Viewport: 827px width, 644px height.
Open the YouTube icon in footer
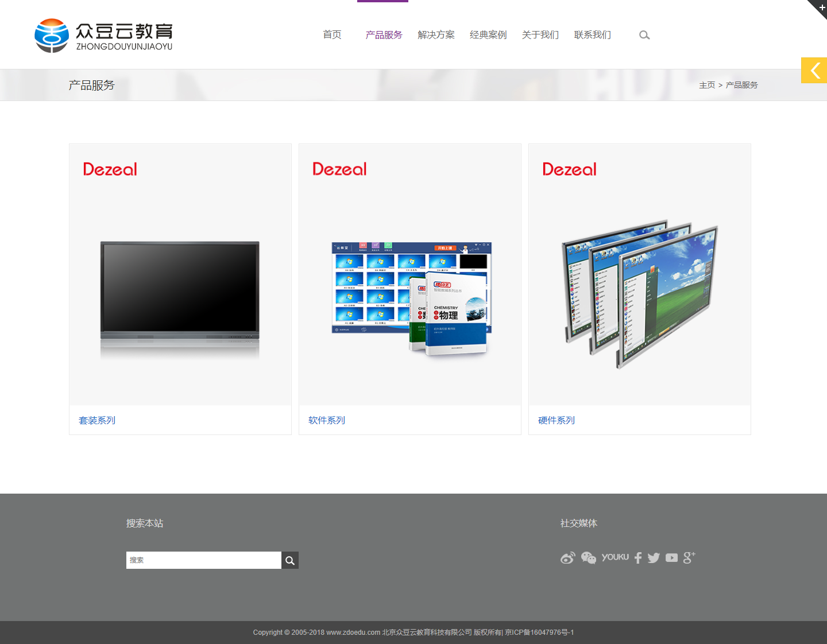tap(671, 558)
